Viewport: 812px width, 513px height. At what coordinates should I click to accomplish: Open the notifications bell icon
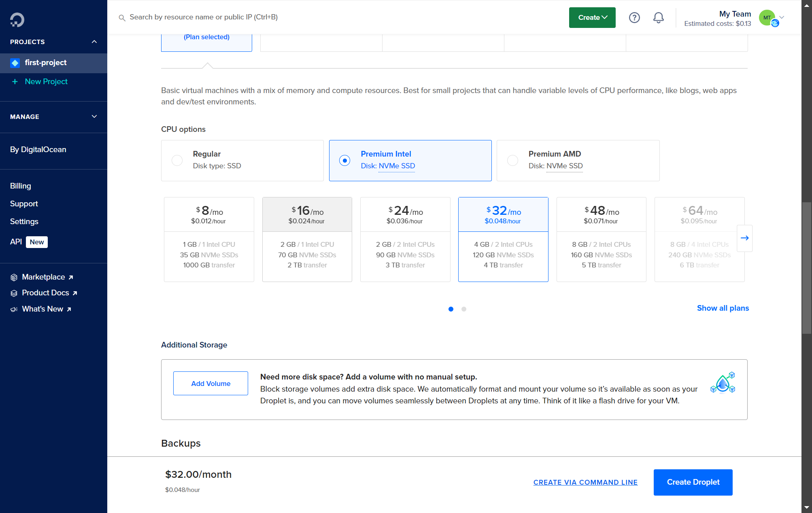[x=659, y=17]
